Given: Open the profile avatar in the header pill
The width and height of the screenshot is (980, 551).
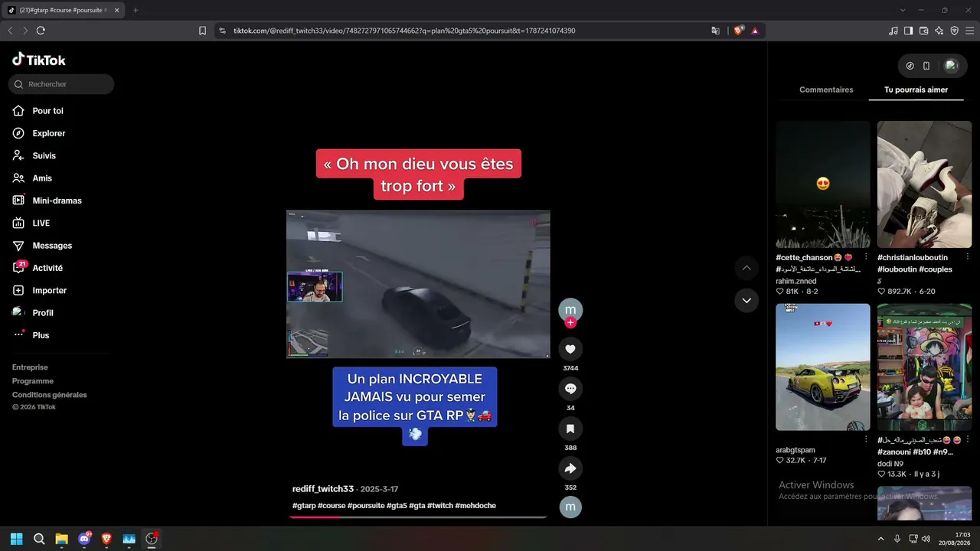Looking at the screenshot, I should coord(951,66).
